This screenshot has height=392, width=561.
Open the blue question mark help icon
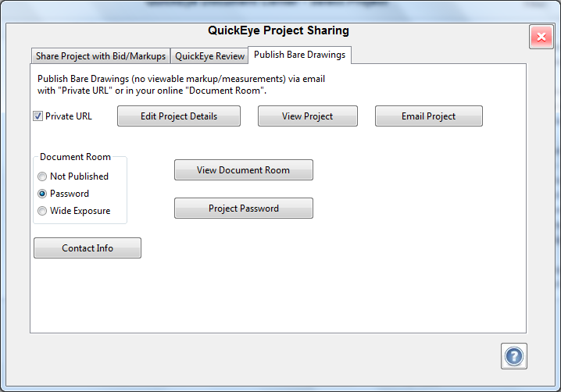[514, 356]
